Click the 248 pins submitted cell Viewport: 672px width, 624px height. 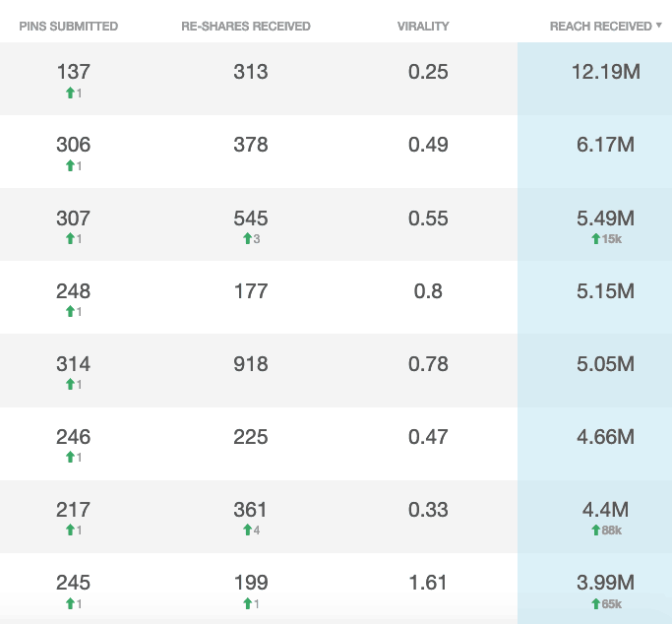click(73, 291)
